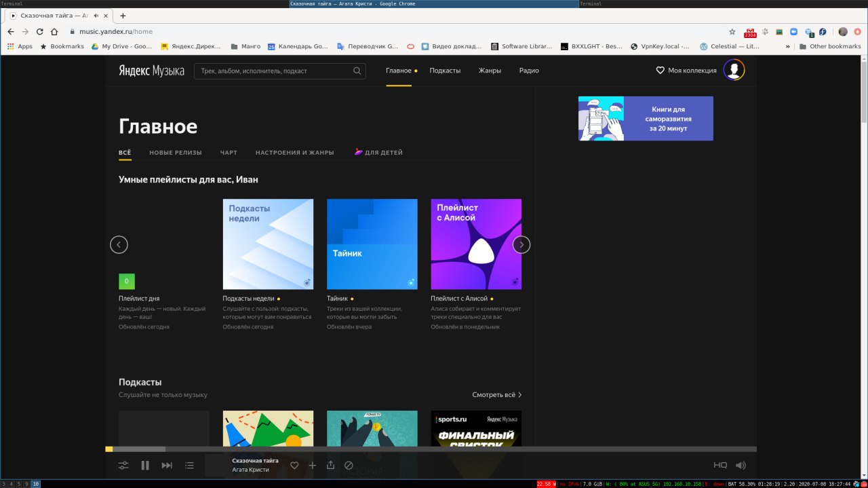Skip to the next track
868x488 pixels.
click(167, 466)
